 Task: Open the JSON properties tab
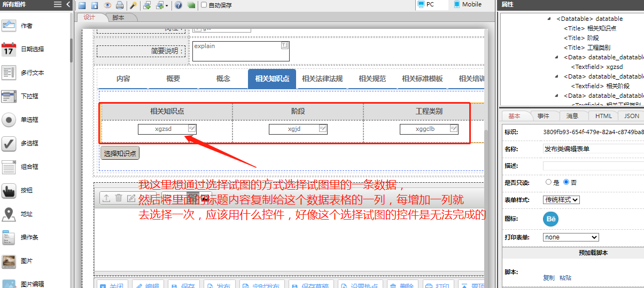[631, 116]
